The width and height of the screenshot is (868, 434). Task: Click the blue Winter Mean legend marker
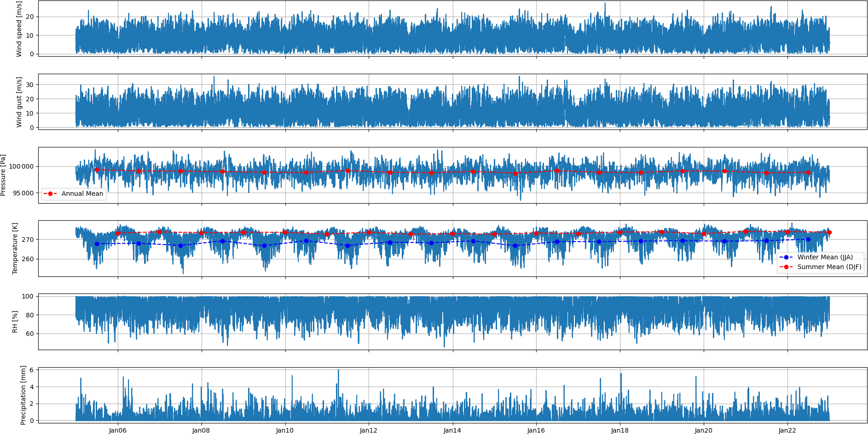pyautogui.click(x=786, y=257)
